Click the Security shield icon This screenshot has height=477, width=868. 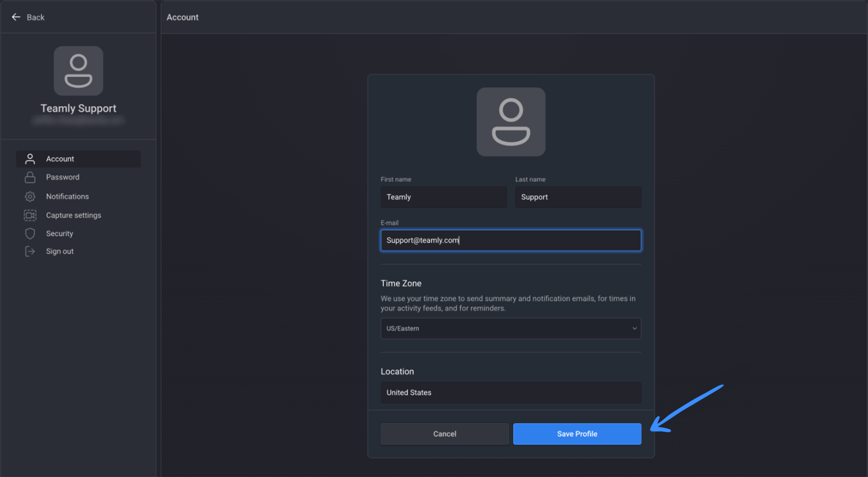click(x=30, y=233)
